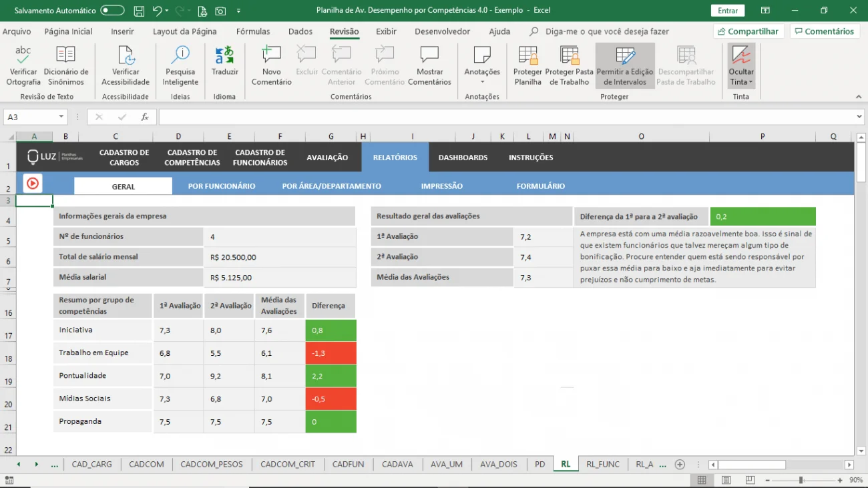868x488 pixels.
Task: Switch to the Fórmulas ribbon tab
Action: (253, 31)
